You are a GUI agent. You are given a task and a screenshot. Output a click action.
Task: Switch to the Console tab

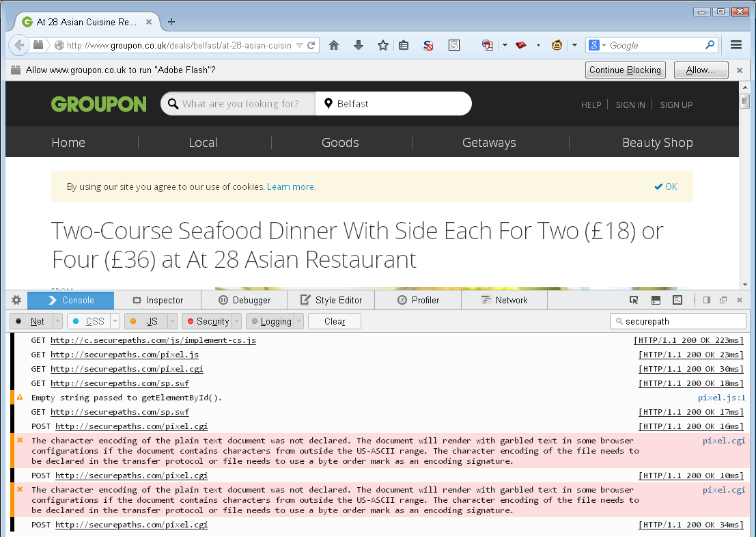71,300
